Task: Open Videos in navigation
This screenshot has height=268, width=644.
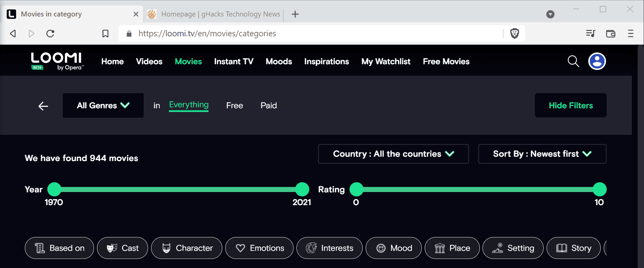Action: tap(149, 61)
